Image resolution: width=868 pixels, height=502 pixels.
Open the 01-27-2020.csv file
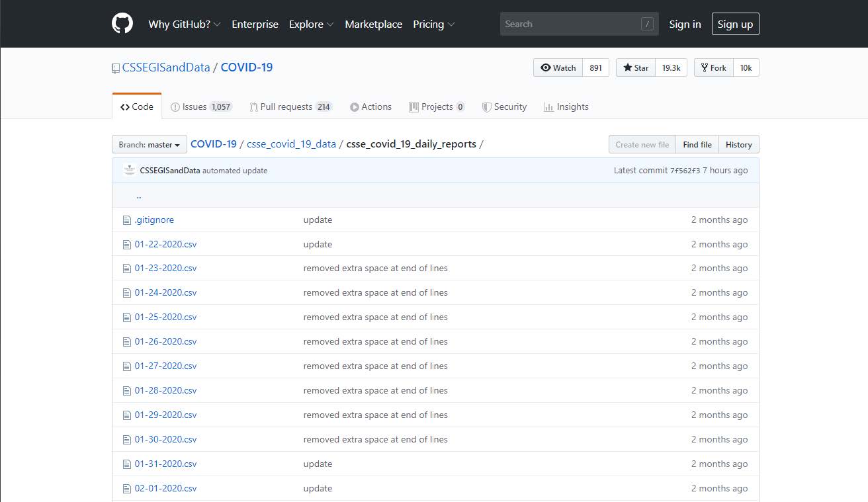[165, 366]
